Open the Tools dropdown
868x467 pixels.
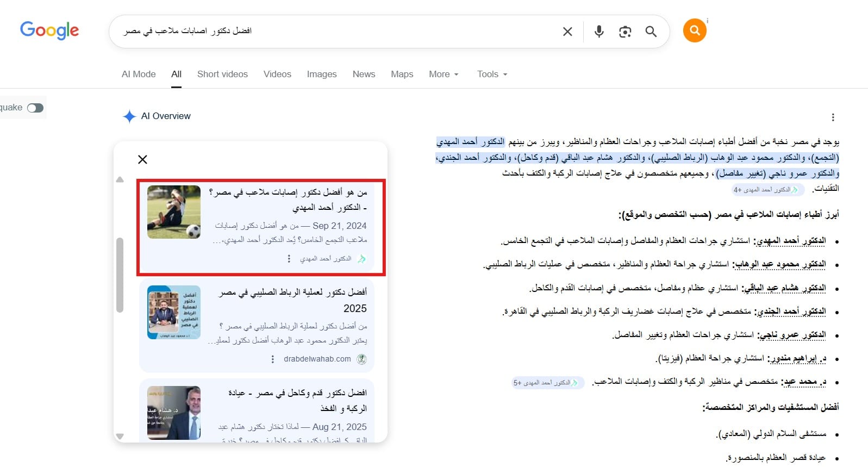(x=492, y=74)
